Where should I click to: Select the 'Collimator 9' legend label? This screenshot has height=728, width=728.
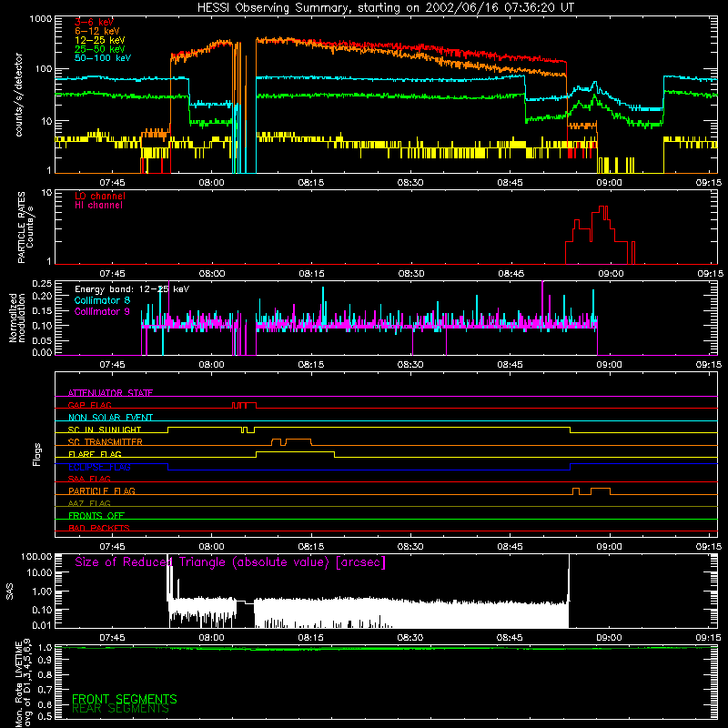(102, 311)
